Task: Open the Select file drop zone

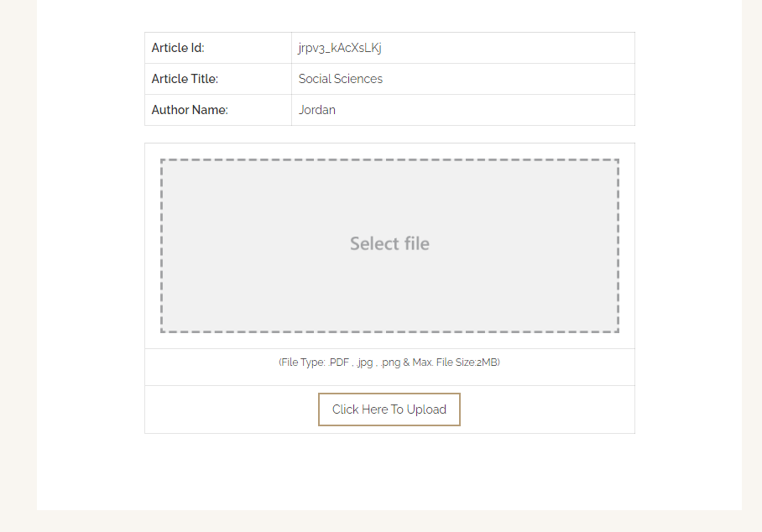Action: coord(389,246)
